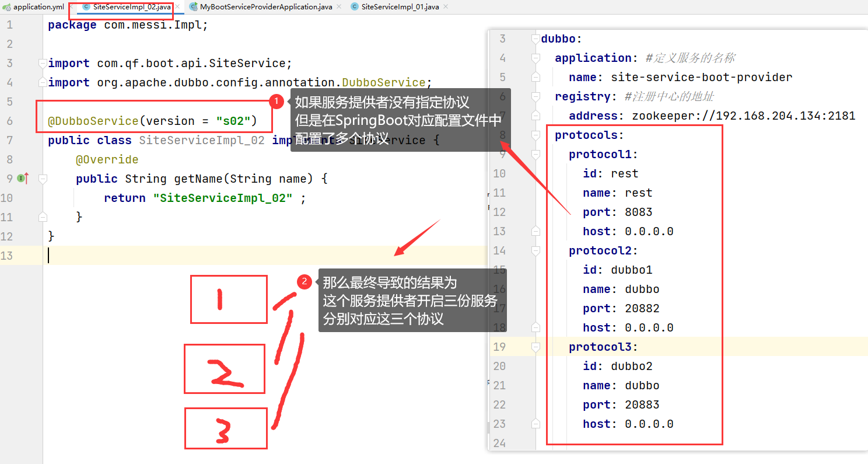The width and height of the screenshot is (868, 464).
Task: Collapse the application block fold in yml panel
Action: point(535,58)
